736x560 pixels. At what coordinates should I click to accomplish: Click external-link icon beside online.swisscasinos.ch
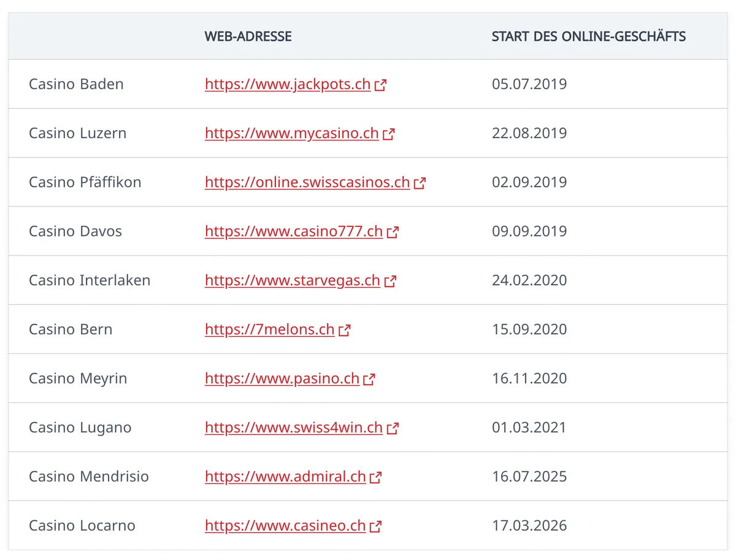(420, 183)
